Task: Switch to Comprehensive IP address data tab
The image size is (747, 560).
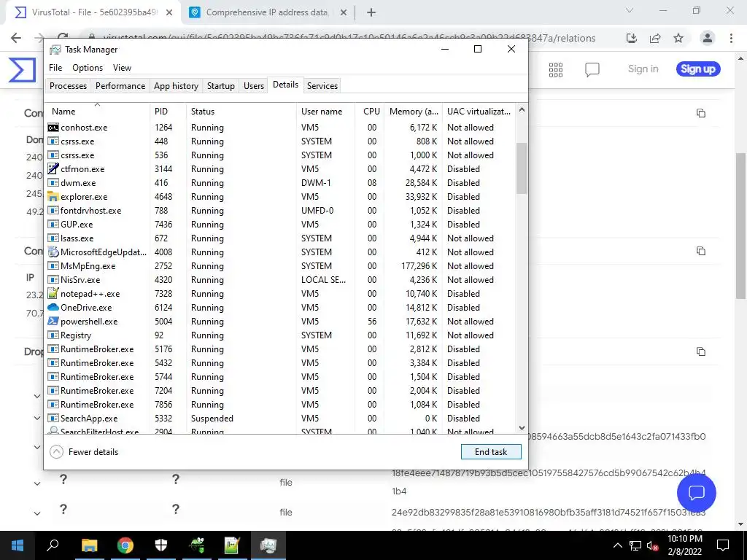Action: (x=268, y=12)
